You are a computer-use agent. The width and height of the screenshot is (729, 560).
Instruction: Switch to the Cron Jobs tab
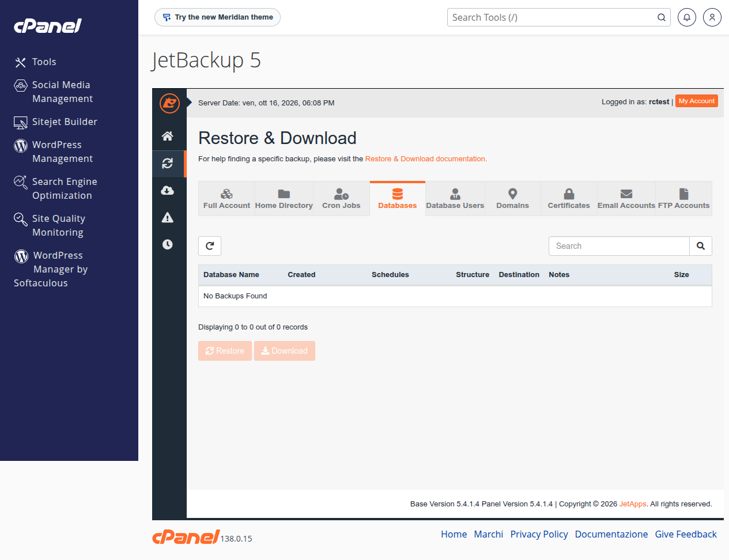click(x=341, y=199)
